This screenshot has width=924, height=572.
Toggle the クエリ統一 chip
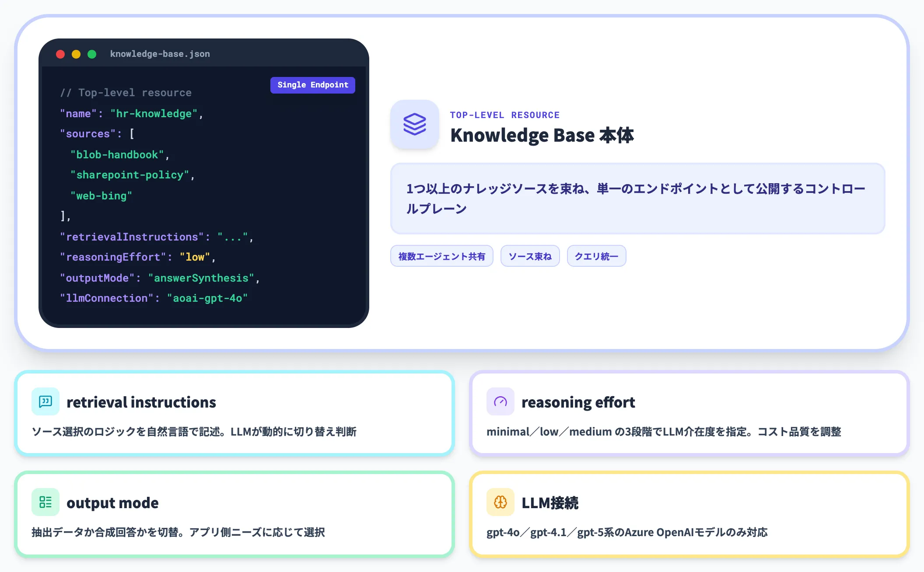(596, 256)
